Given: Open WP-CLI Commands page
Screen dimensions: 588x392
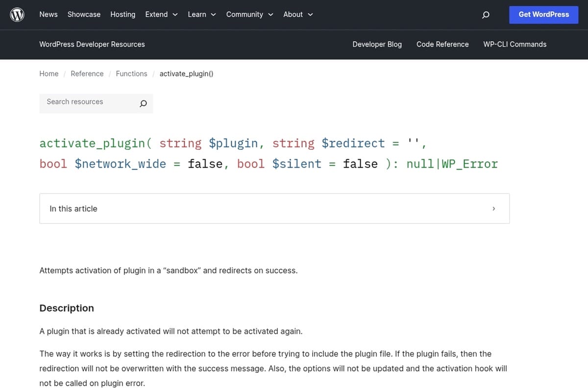Looking at the screenshot, I should (514, 44).
